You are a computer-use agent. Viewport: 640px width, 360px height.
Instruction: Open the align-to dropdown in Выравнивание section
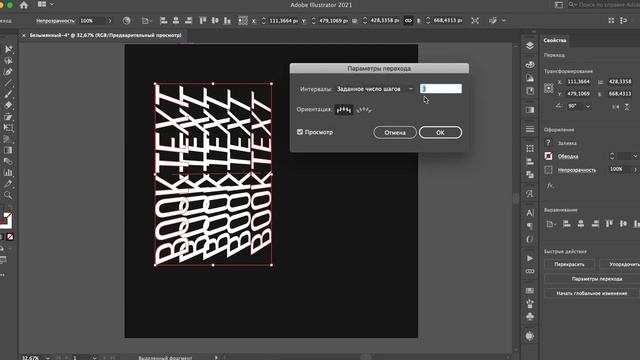[x=551, y=224]
